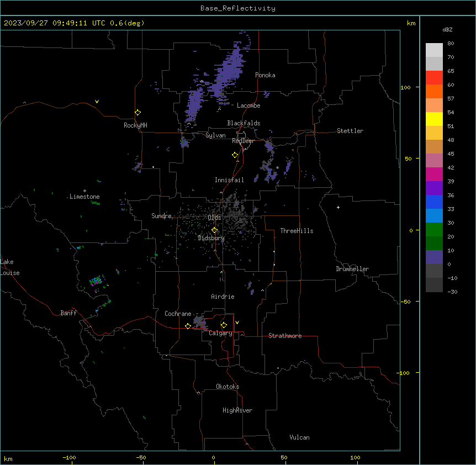The image size is (476, 465).
Task: Click the Airdrie label
Action: tap(223, 297)
